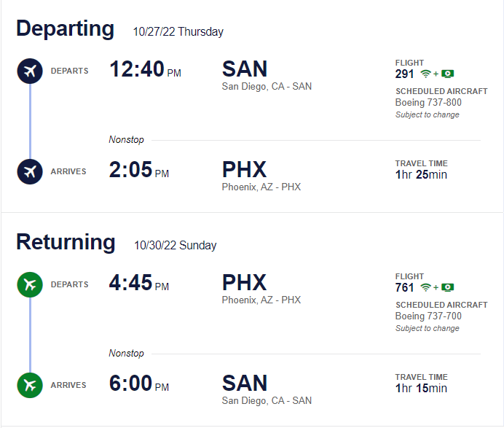Image resolution: width=504 pixels, height=428 pixels.
Task: Click the Departing section heading
Action: tap(66, 29)
